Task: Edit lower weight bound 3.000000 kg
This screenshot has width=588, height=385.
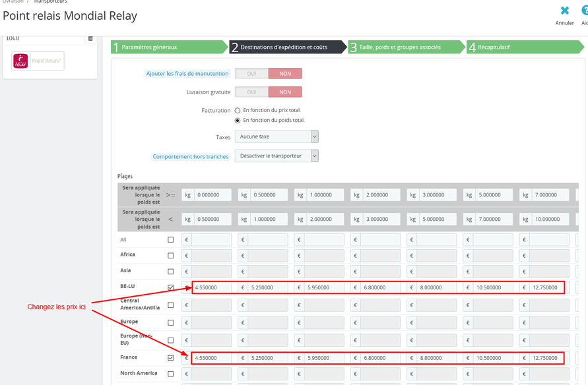Action: coord(438,195)
